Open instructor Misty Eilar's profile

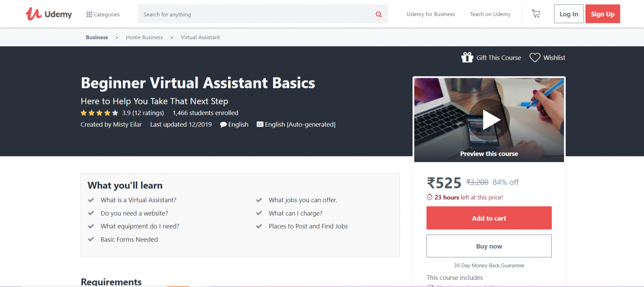tap(127, 125)
